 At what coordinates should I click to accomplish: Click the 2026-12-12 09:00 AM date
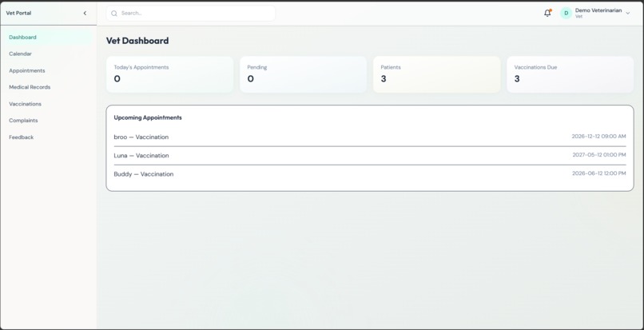pyautogui.click(x=598, y=137)
